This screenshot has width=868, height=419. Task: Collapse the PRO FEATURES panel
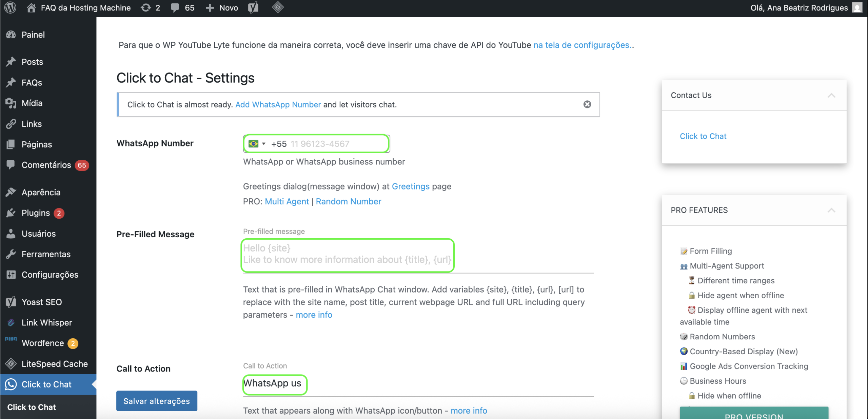[831, 211]
